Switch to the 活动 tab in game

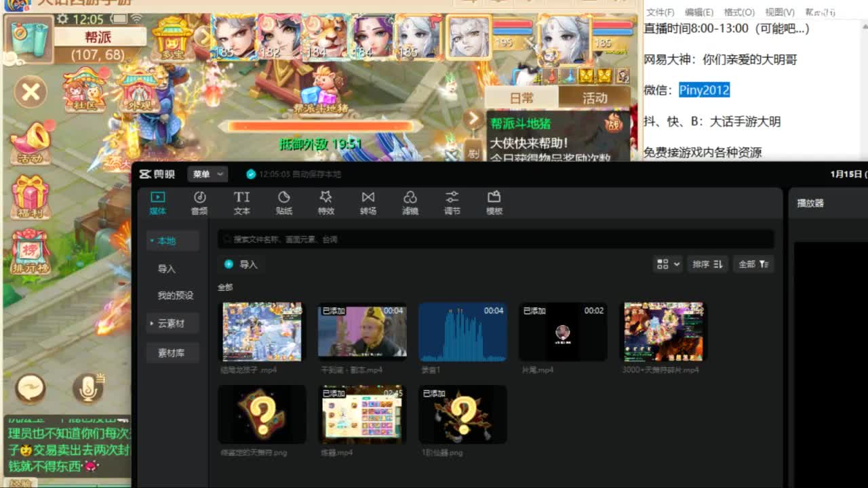595,98
